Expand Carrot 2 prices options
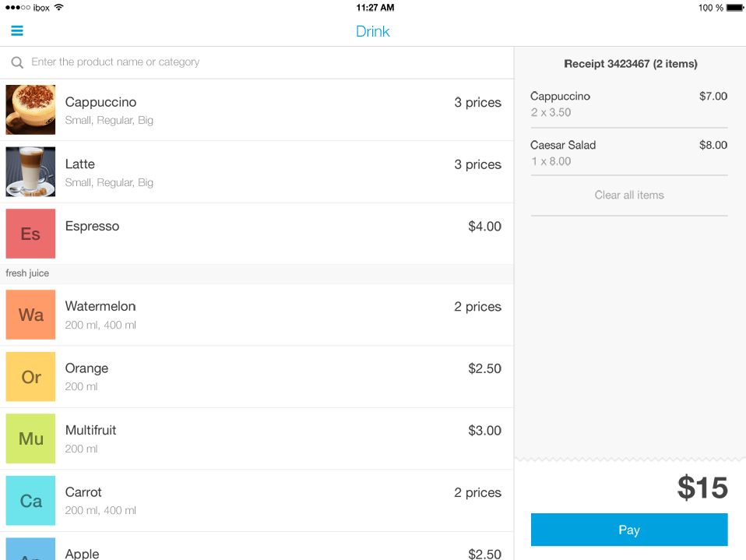The width and height of the screenshot is (746, 560). click(x=477, y=492)
